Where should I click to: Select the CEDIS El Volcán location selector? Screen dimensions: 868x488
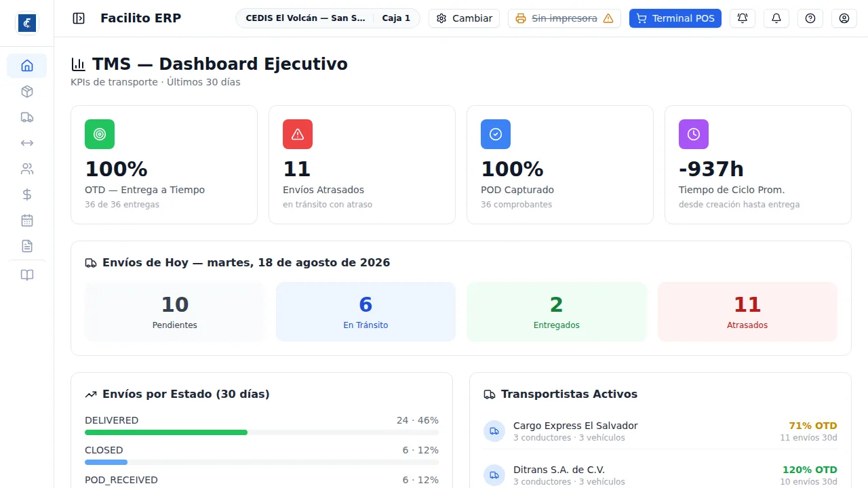click(305, 18)
